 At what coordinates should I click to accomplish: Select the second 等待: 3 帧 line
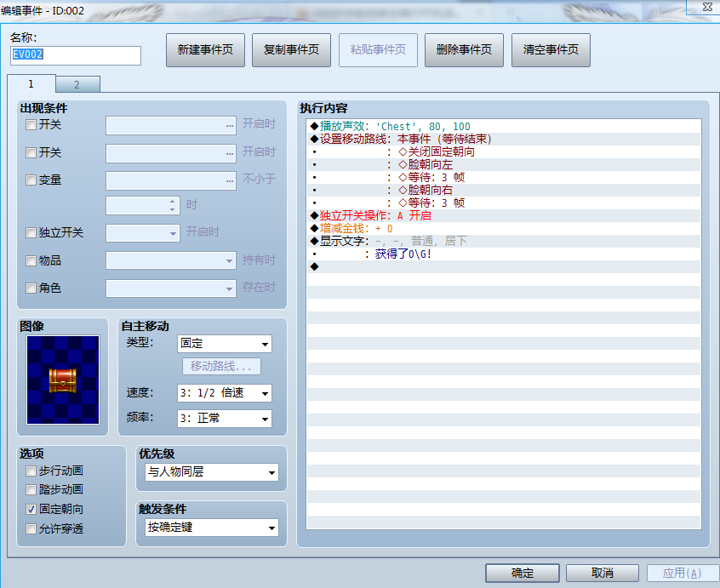[x=504, y=203]
